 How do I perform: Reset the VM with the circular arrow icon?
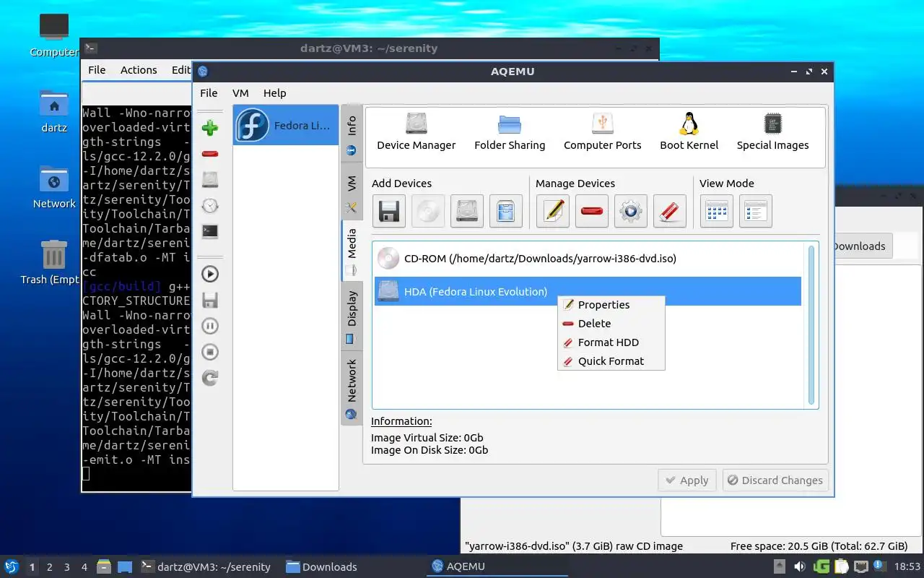[x=210, y=377]
